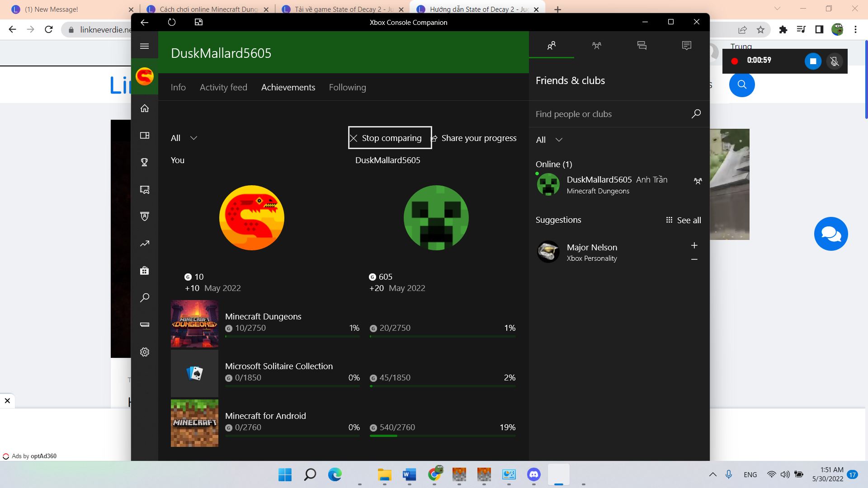Screen dimensions: 868x488
Task: Click Share your progress
Action: (x=474, y=138)
